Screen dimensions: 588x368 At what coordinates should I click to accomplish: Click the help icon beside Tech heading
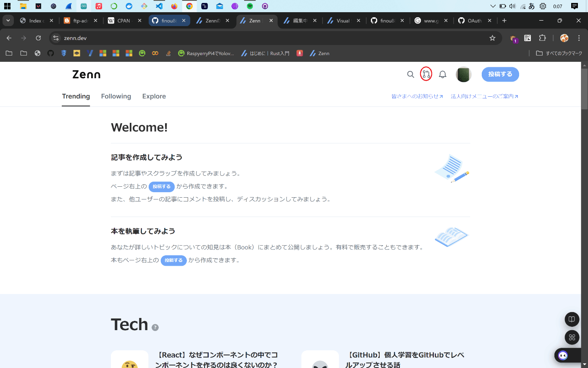pyautogui.click(x=155, y=328)
